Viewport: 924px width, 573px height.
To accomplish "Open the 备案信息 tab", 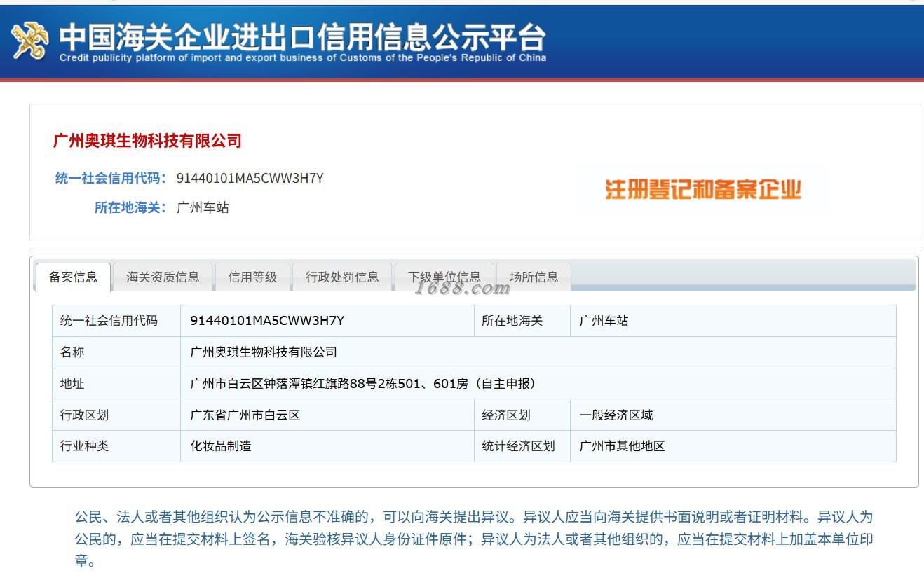I will point(73,277).
